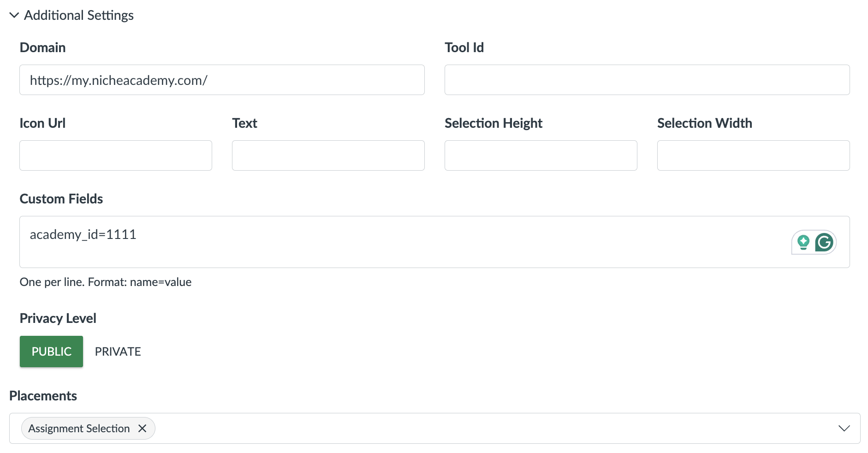The height and width of the screenshot is (453, 868).
Task: Switch privacy level to PRIVATE
Action: 118,351
